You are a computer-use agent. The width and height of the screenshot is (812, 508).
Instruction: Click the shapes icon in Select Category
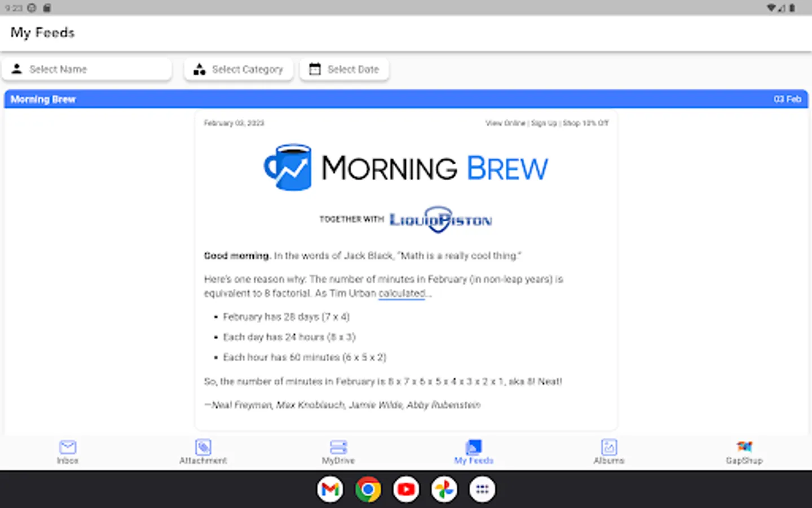(x=199, y=69)
